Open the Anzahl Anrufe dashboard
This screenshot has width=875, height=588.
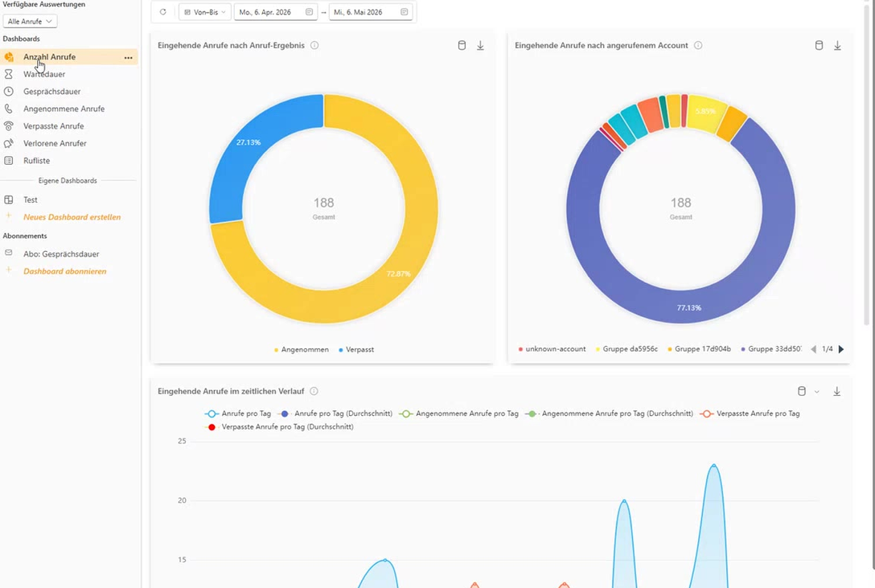[68, 57]
